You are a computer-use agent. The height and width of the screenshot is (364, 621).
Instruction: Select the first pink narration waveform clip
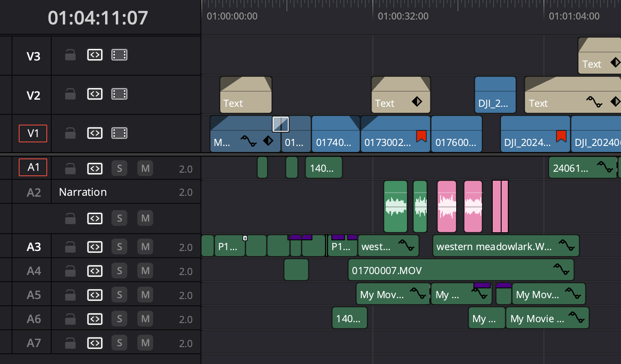click(x=447, y=206)
